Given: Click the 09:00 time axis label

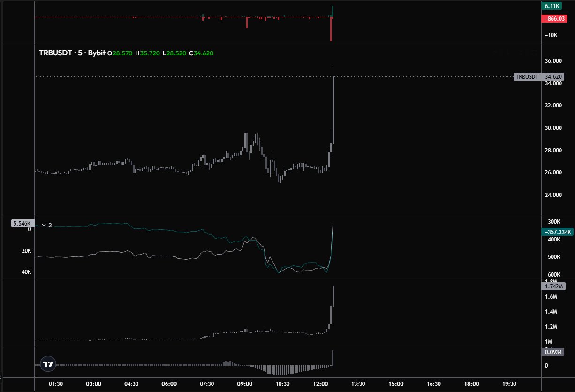Looking at the screenshot, I should click(245, 384).
